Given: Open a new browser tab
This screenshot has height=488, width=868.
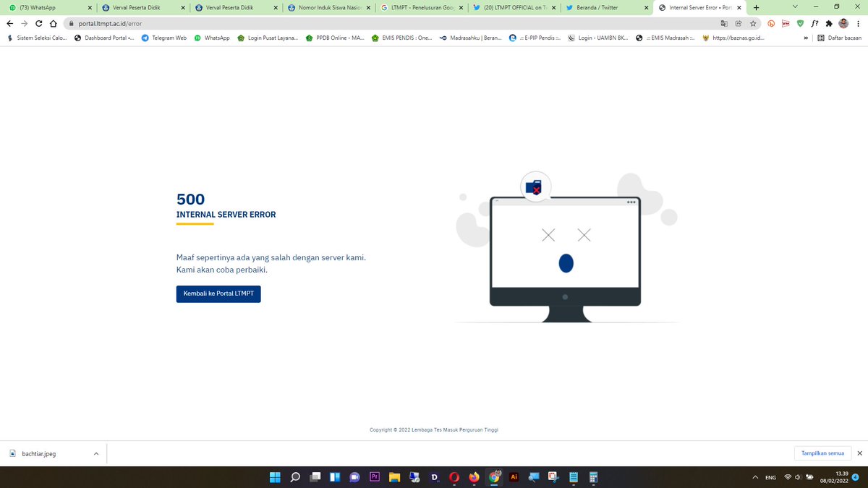Looking at the screenshot, I should tap(756, 7).
